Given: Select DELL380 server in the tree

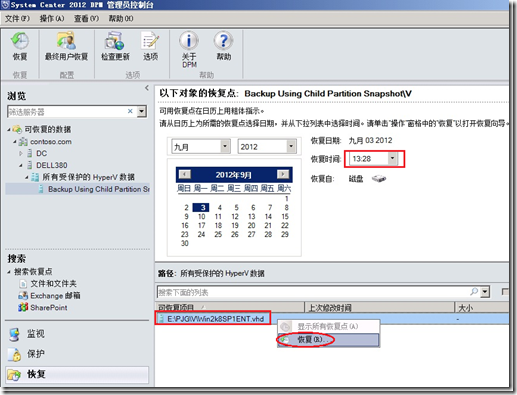Looking at the screenshot, I should (52, 165).
